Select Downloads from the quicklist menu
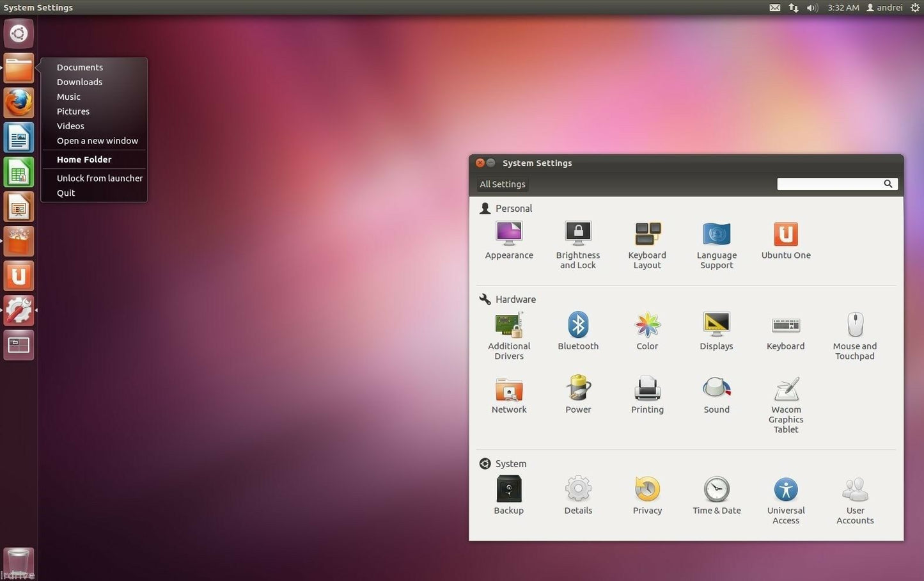 (x=79, y=82)
